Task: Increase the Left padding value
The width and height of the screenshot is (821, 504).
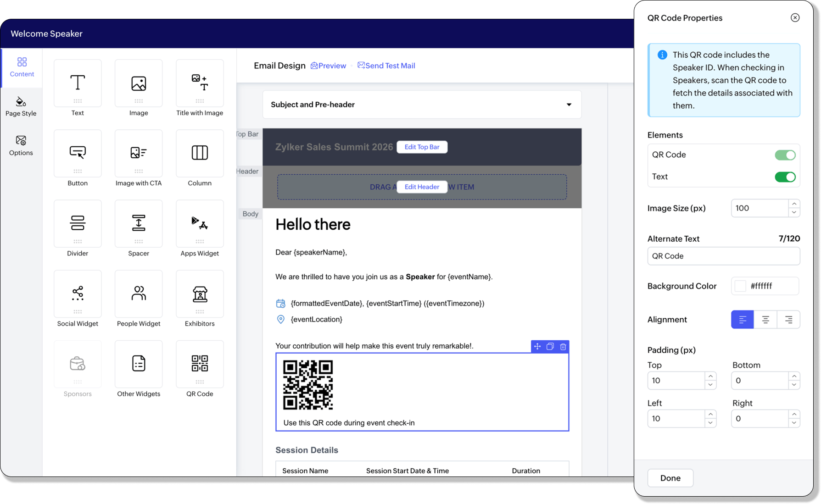Action: pos(710,415)
